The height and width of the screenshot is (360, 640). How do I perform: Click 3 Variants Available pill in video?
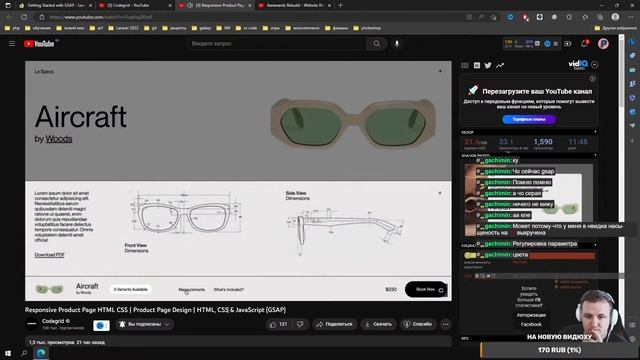131,289
